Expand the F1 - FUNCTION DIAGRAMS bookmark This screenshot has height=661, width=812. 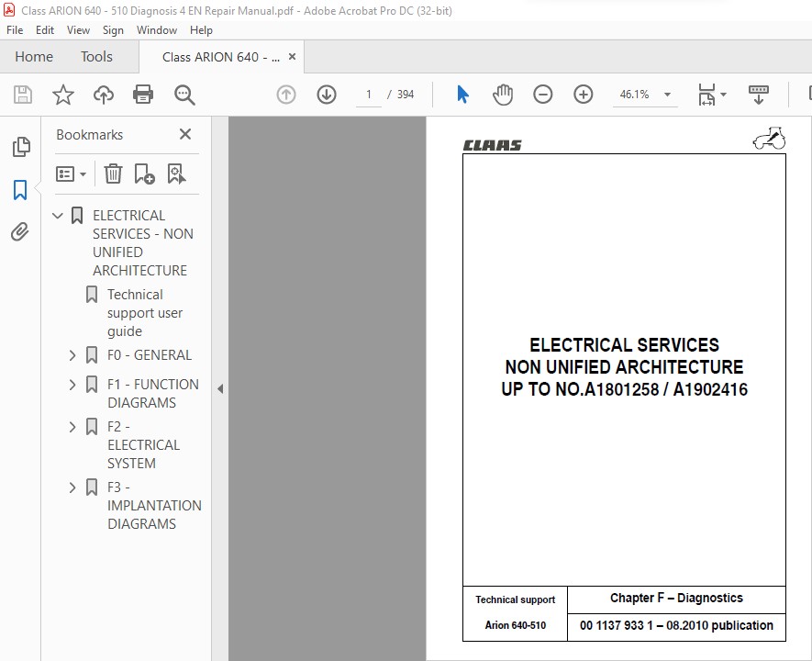[72, 385]
